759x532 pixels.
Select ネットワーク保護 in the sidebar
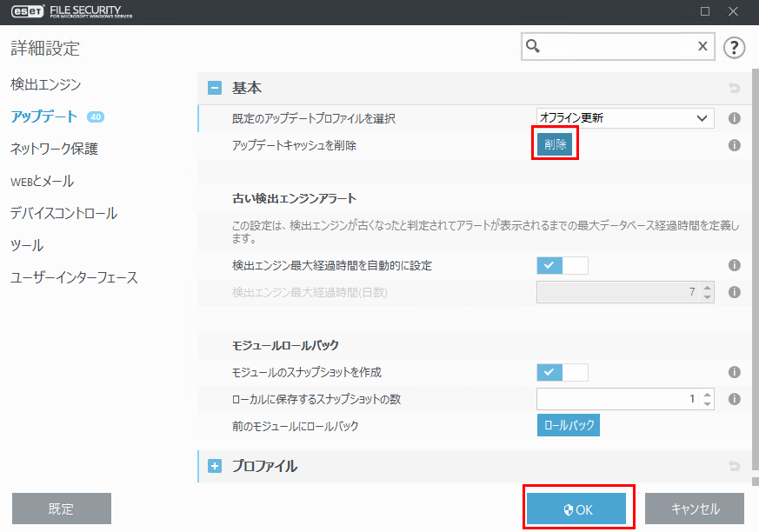54,149
